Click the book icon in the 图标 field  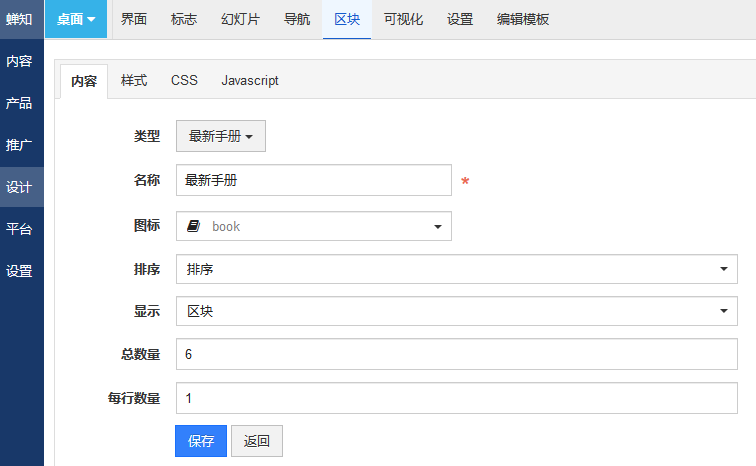tap(194, 227)
